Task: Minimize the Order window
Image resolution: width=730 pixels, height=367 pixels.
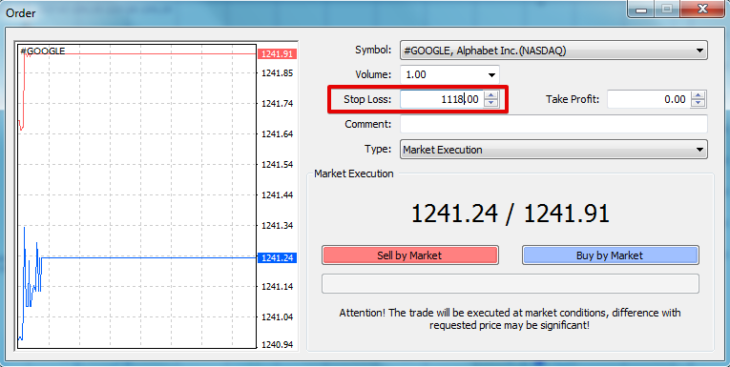Action: [642, 9]
